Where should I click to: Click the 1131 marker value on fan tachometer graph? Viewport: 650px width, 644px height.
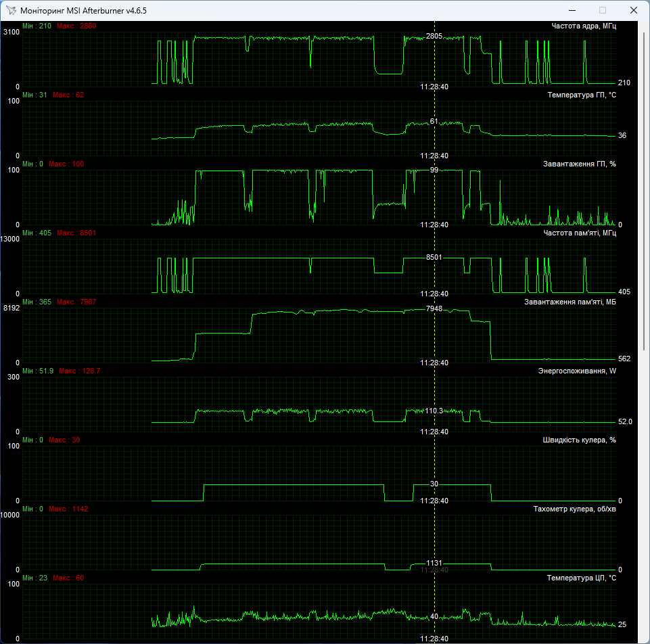434,563
